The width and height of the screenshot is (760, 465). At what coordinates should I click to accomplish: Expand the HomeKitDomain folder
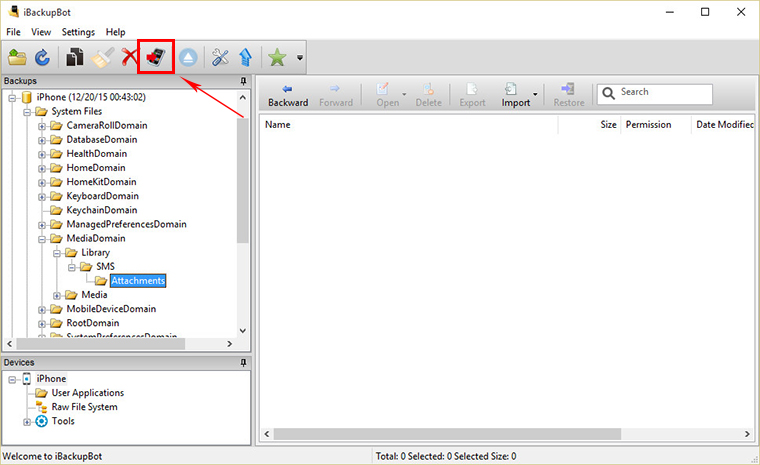pyautogui.click(x=42, y=183)
